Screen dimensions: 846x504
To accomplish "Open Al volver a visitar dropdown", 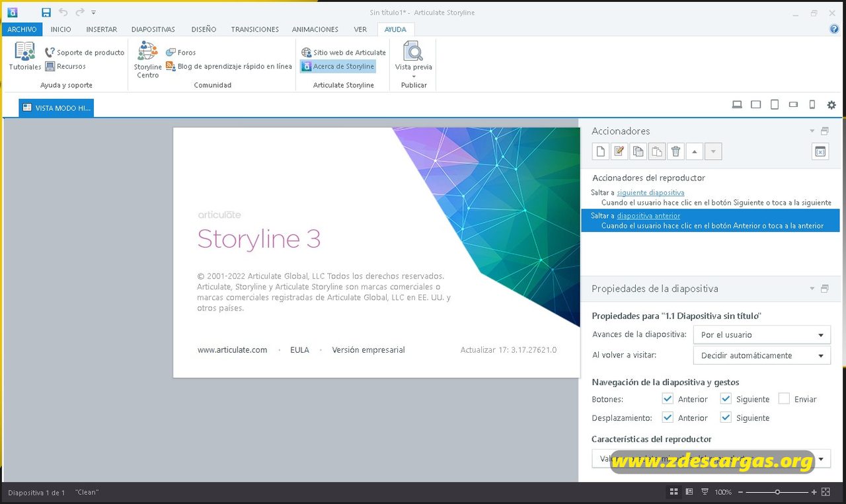I will pyautogui.click(x=762, y=355).
